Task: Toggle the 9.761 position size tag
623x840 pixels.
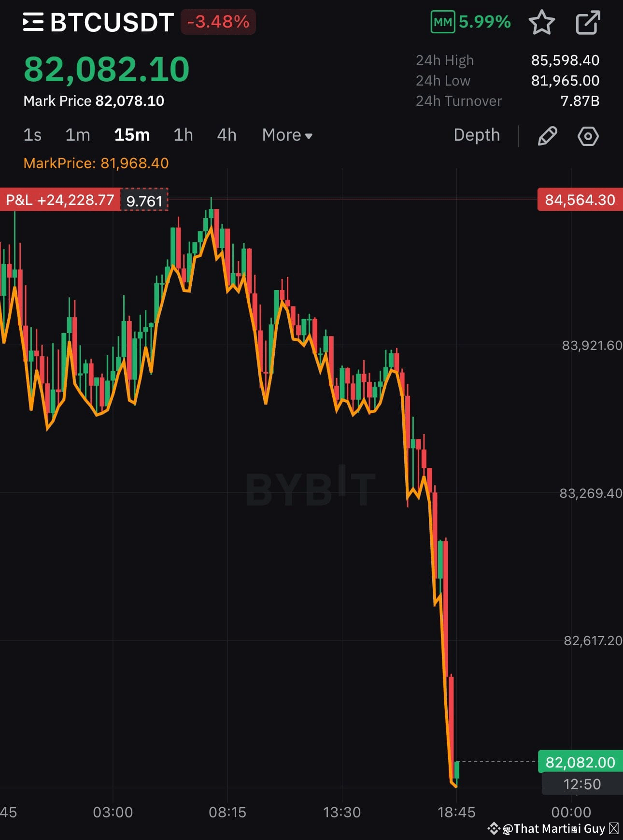Action: 144,200
